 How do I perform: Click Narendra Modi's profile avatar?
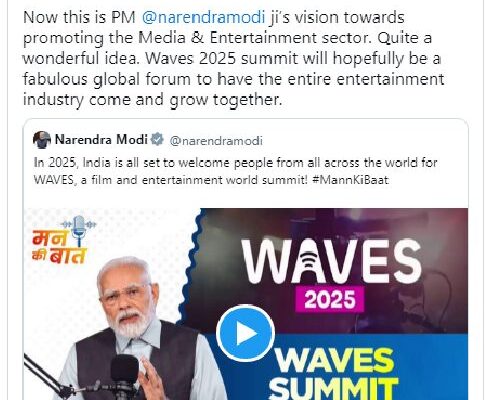[42, 140]
